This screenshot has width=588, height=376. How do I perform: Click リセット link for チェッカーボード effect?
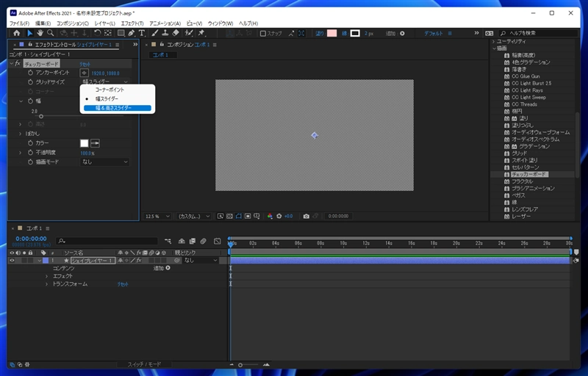tap(85, 64)
